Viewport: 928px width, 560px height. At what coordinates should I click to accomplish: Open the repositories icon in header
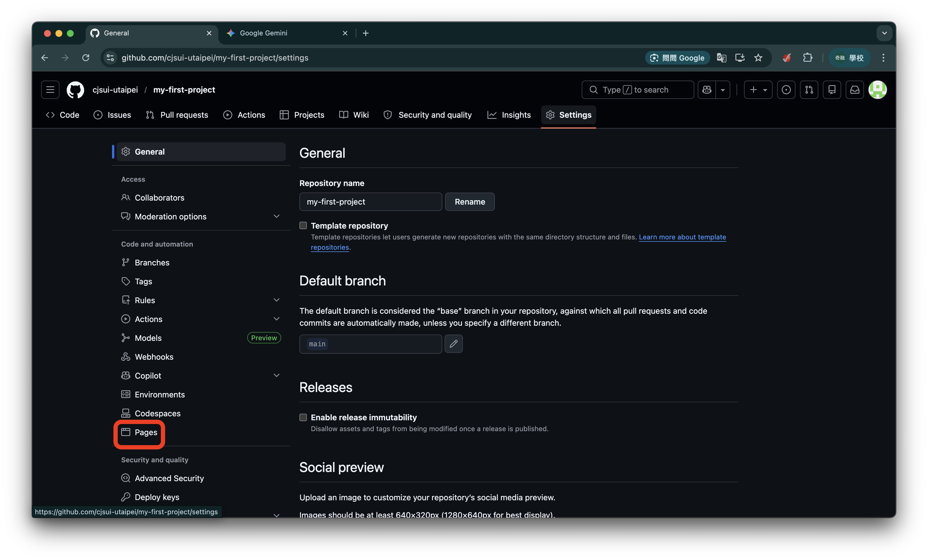point(832,90)
